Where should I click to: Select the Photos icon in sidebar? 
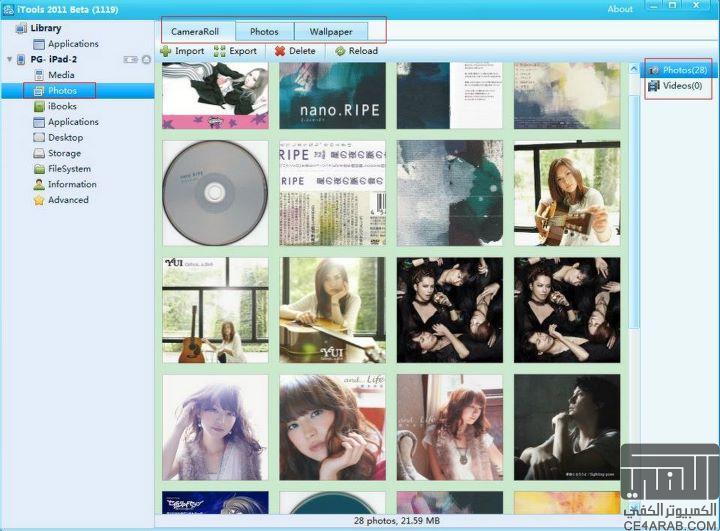39,90
